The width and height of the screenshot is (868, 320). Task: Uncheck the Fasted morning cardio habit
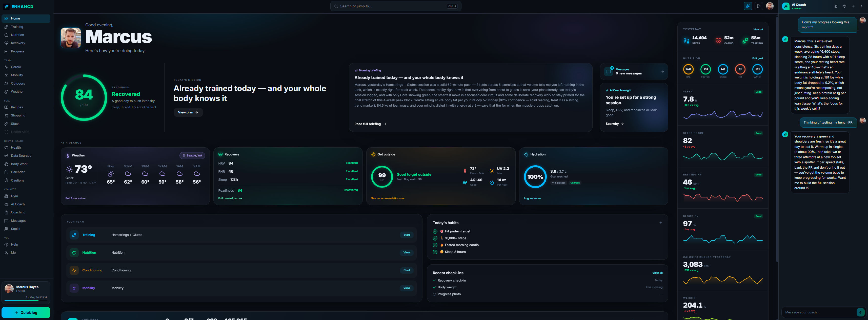click(435, 245)
